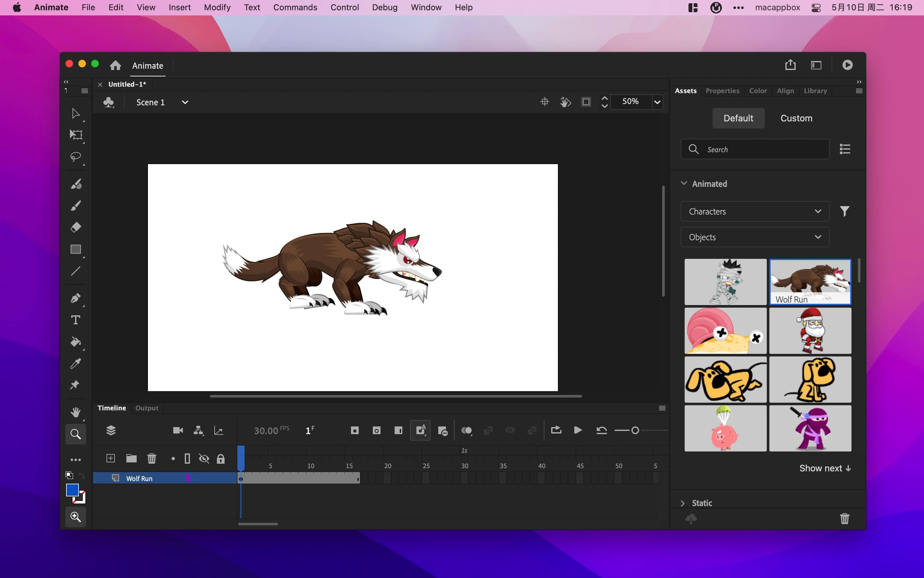Select the Eyedropper tool
The height and width of the screenshot is (578, 924).
[x=76, y=363]
